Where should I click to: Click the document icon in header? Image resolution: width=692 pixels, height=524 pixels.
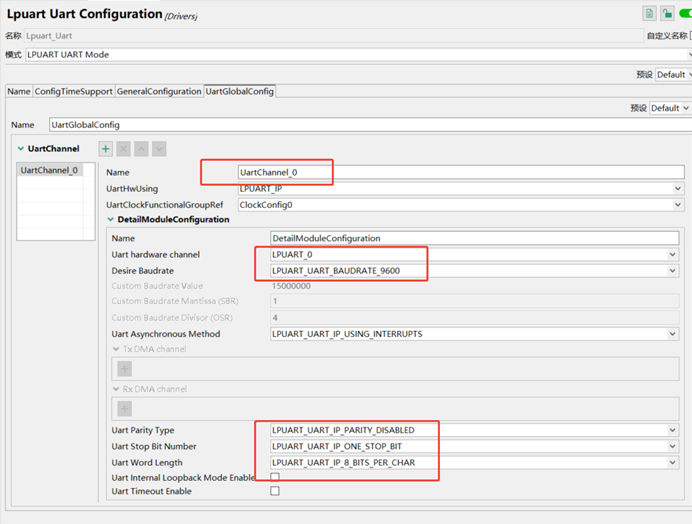649,13
